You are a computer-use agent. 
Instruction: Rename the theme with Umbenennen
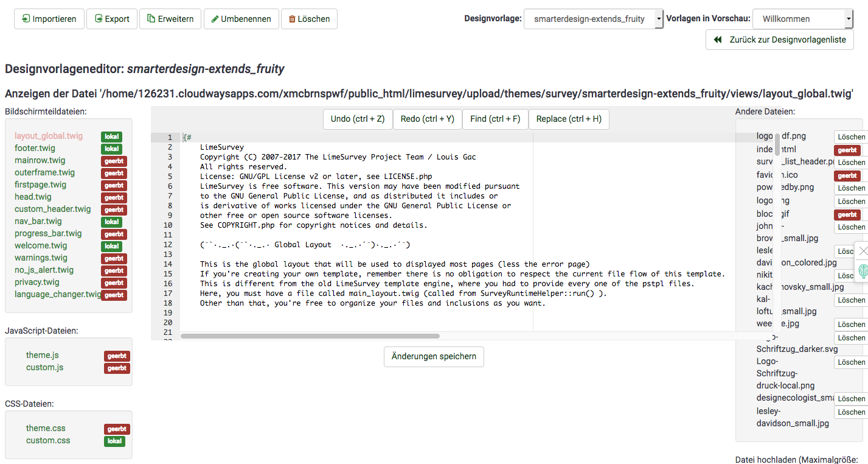(241, 19)
